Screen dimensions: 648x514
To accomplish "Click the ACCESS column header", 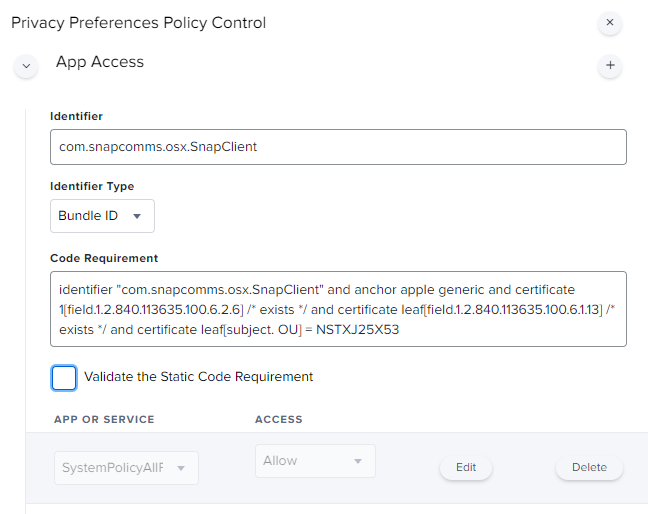I will tap(279, 419).
